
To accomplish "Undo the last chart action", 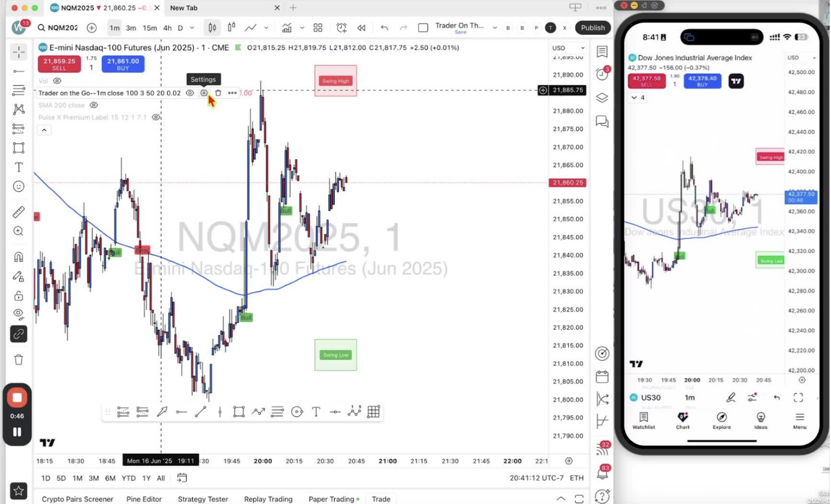I will 384,28.
